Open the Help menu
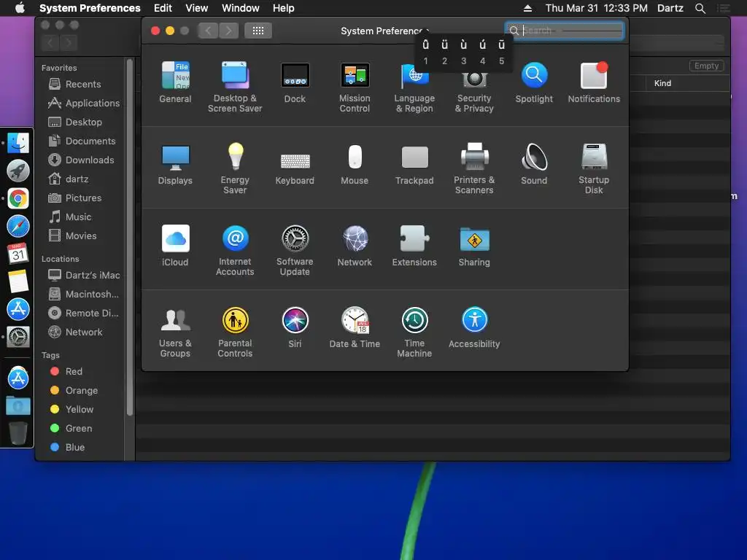This screenshot has width=747, height=560. pos(284,8)
